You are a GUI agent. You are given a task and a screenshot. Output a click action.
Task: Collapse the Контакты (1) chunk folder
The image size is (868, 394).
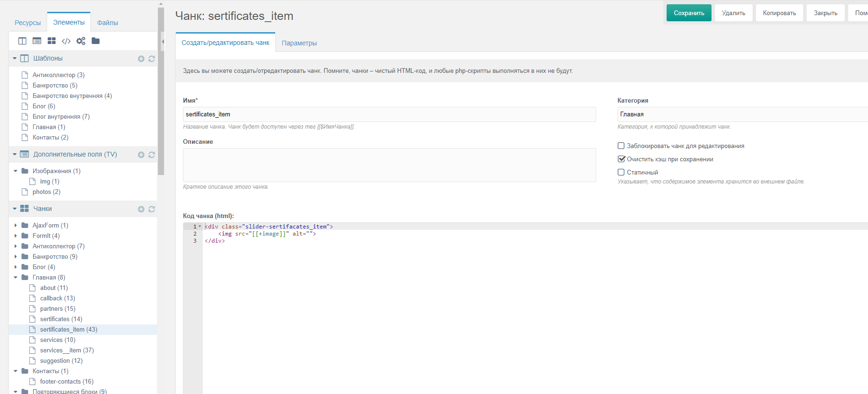pos(16,371)
